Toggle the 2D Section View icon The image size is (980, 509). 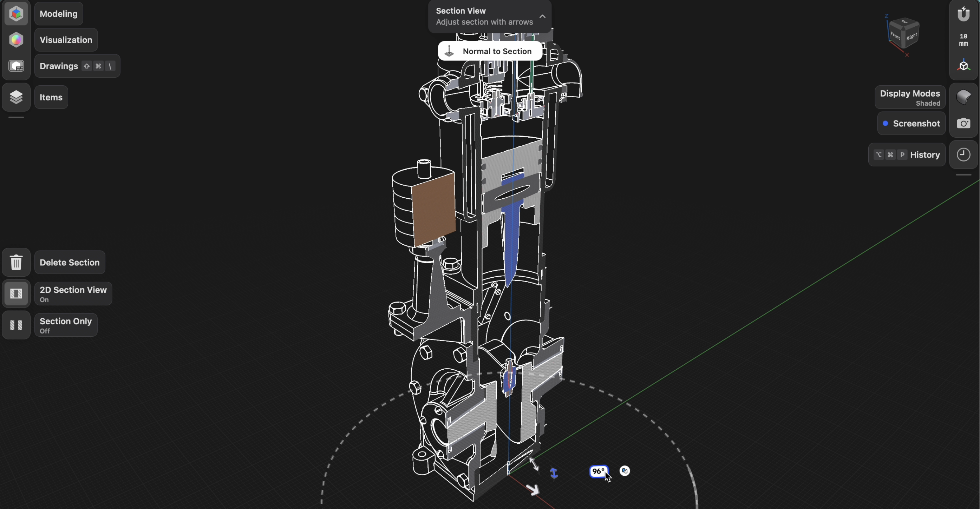[x=16, y=293]
